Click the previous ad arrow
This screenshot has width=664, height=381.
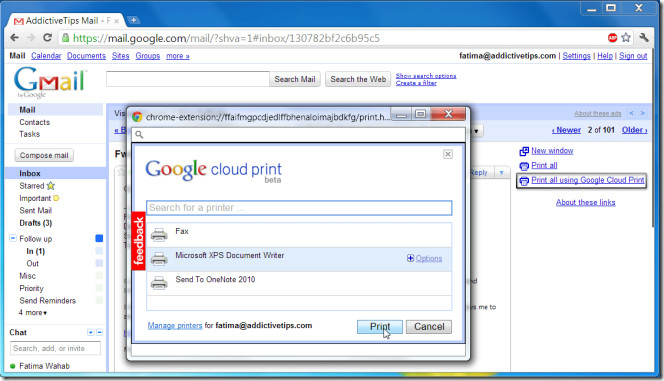click(x=632, y=113)
